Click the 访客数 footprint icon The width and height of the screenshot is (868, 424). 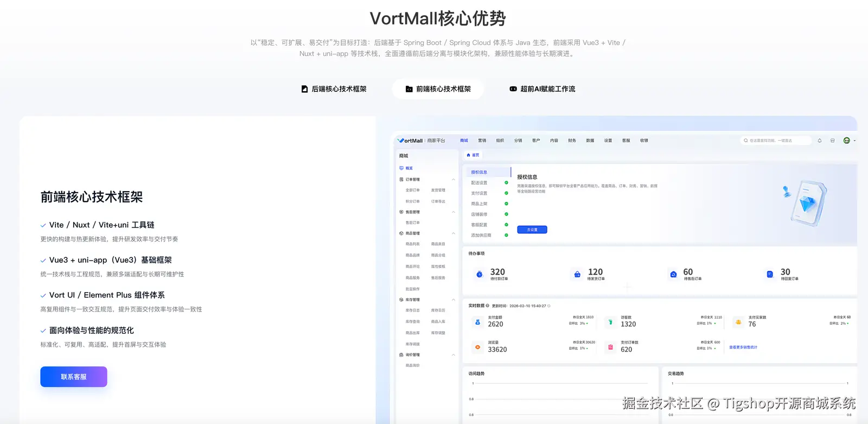point(610,322)
